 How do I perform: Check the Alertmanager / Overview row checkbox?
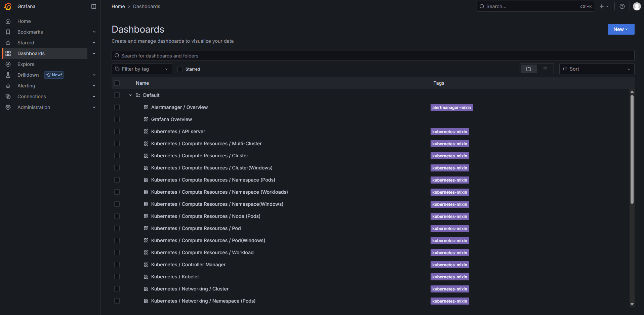point(117,107)
